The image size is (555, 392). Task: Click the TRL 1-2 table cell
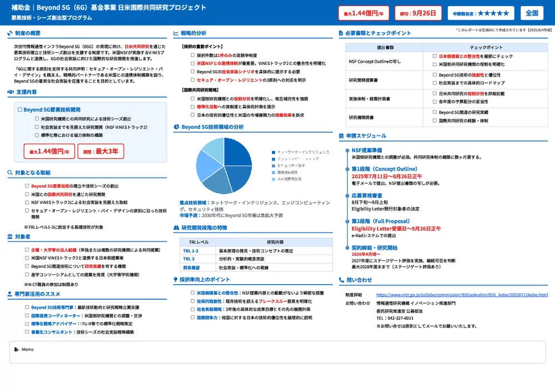coord(198,251)
